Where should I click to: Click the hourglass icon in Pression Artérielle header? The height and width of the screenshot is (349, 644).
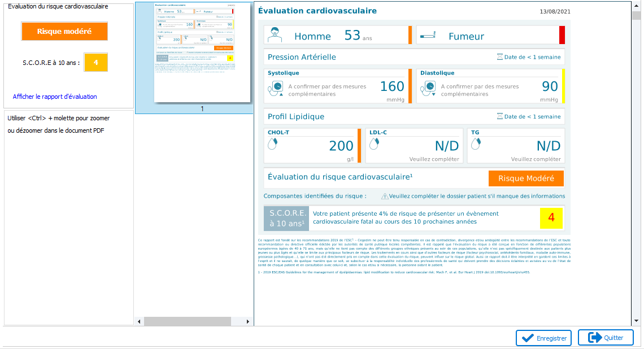click(499, 57)
